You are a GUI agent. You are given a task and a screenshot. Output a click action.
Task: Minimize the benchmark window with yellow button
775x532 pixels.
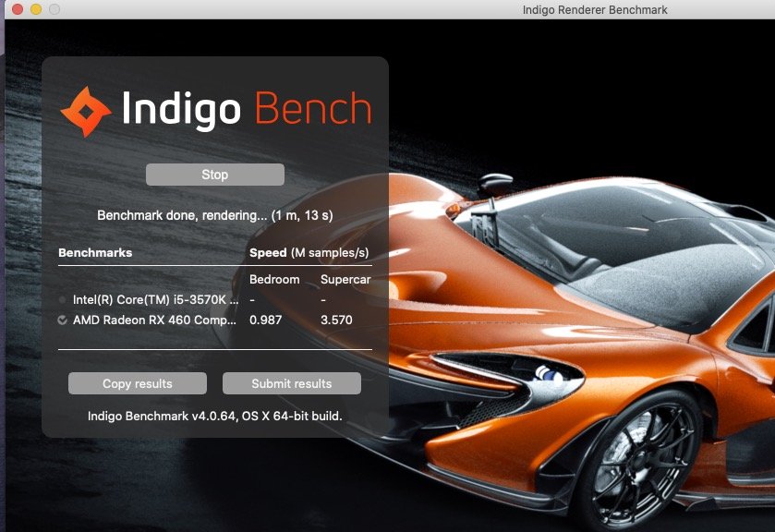point(36,9)
